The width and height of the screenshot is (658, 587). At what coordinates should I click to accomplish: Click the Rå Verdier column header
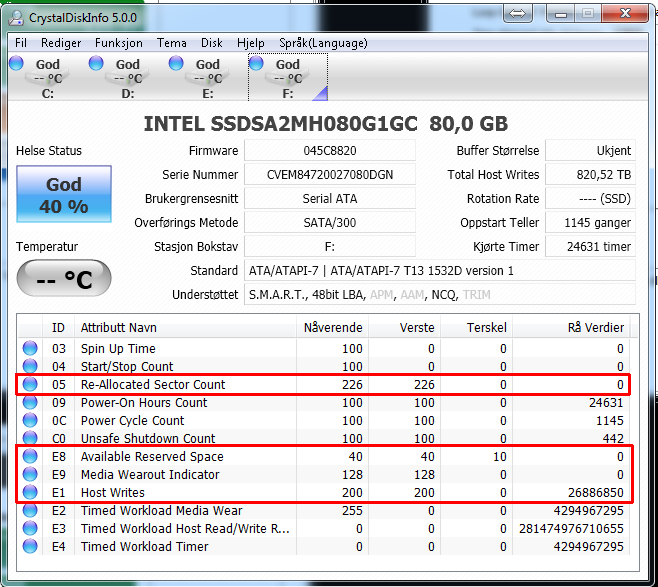tap(571, 327)
